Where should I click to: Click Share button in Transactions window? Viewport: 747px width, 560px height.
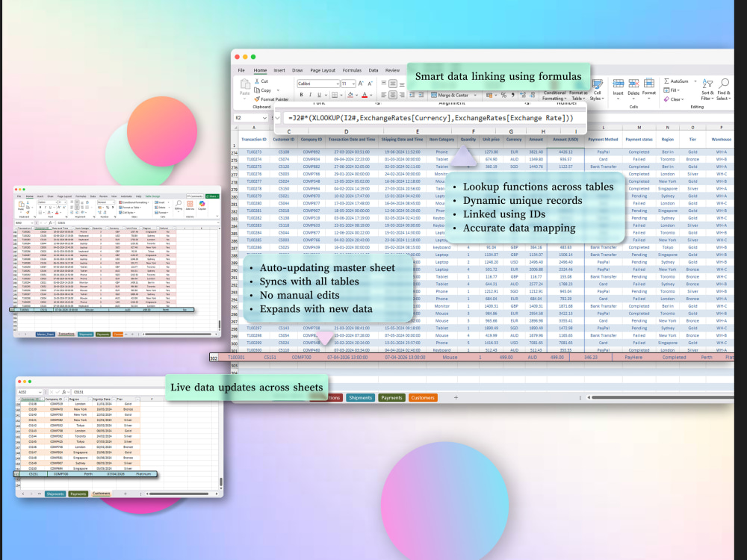pyautogui.click(x=212, y=196)
